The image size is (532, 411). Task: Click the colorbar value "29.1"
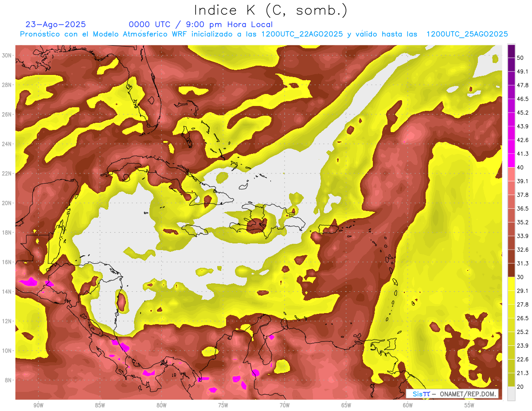[x=522, y=291]
